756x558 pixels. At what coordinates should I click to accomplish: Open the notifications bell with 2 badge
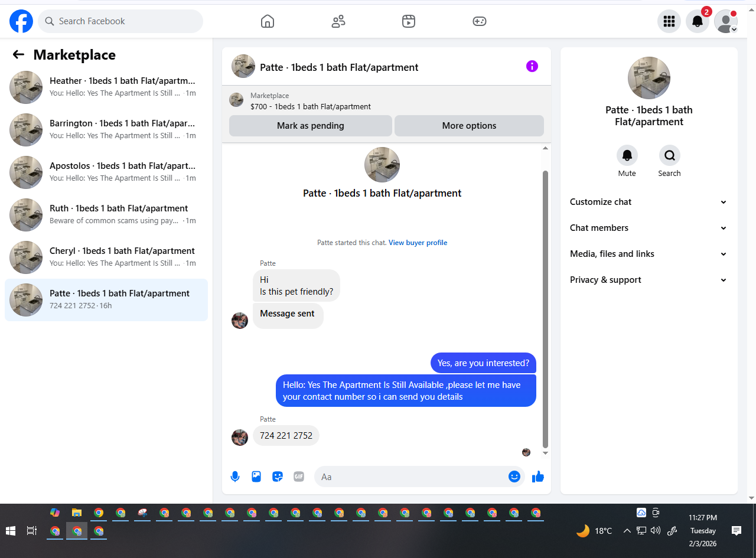point(698,21)
